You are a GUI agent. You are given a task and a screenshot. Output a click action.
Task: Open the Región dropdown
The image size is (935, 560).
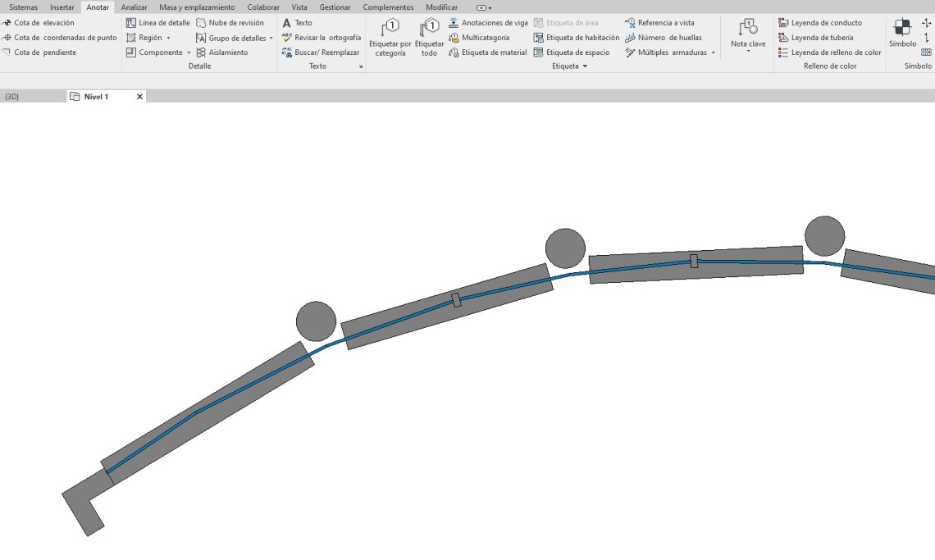tap(168, 38)
